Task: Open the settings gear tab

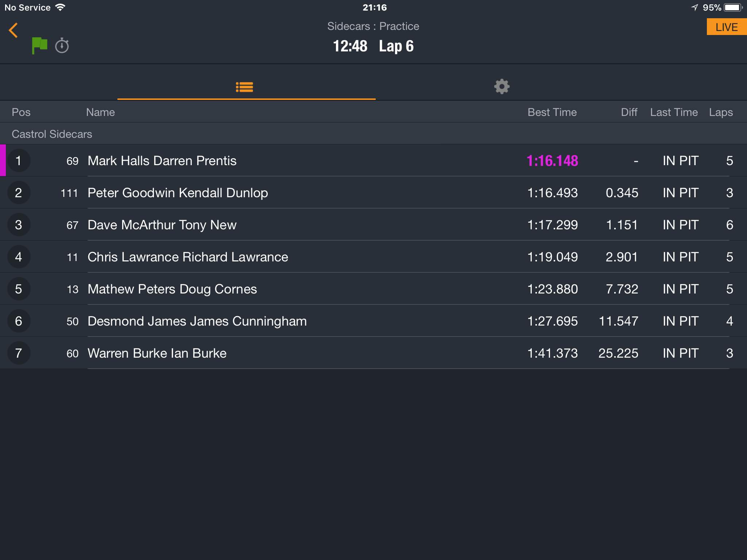Action: tap(502, 87)
